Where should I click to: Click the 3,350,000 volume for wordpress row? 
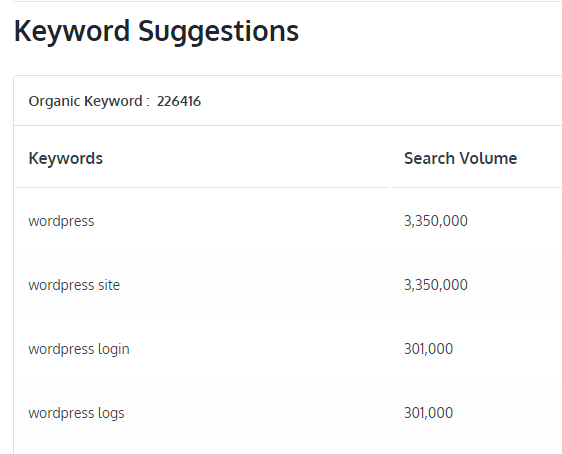coord(436,221)
